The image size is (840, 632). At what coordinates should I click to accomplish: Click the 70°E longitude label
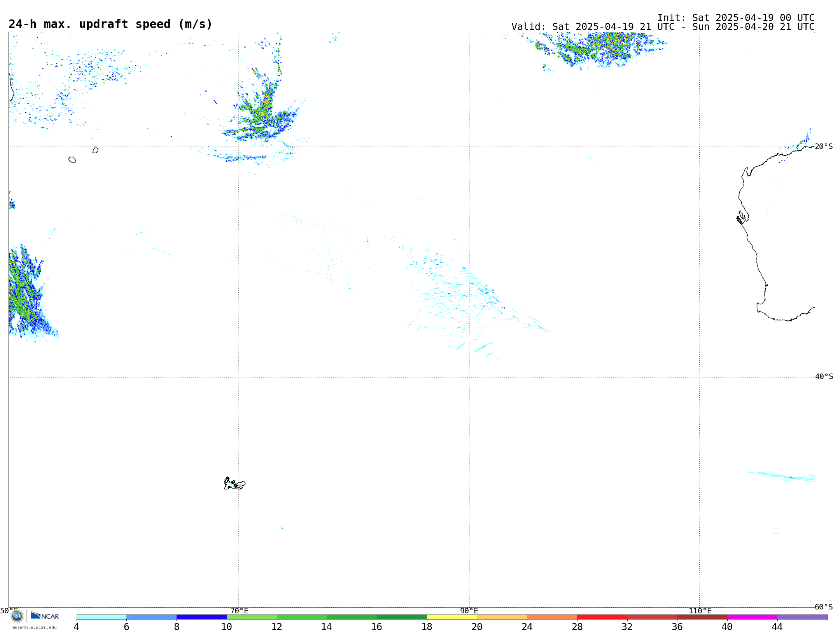pyautogui.click(x=239, y=611)
